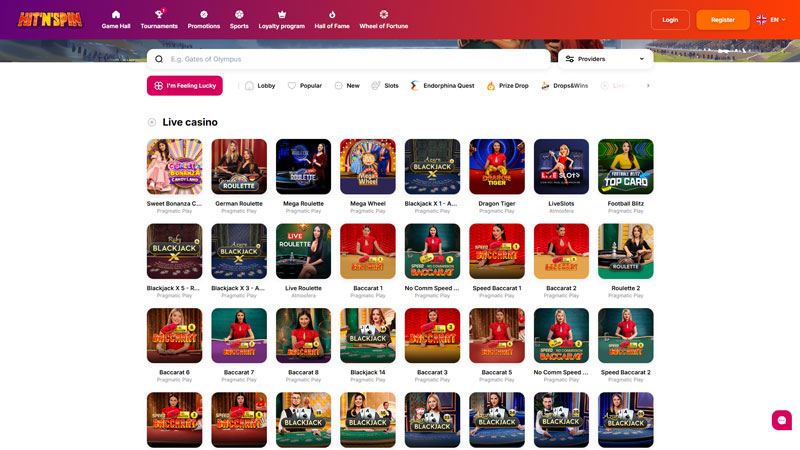Expand the Providers dropdown
Screen dimensions: 800x450
tap(605, 59)
